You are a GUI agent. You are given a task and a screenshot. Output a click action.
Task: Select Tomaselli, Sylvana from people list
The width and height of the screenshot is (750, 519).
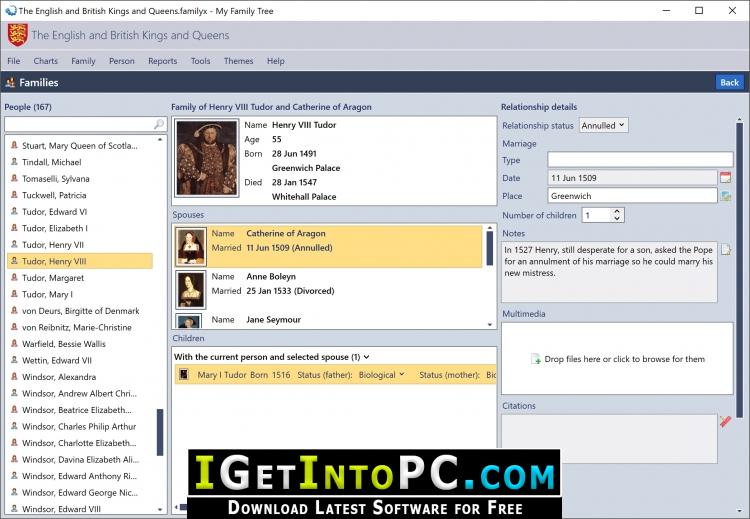click(x=79, y=178)
